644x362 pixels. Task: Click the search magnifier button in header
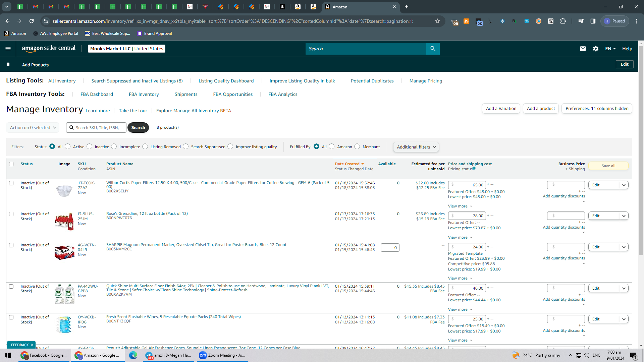click(433, 49)
